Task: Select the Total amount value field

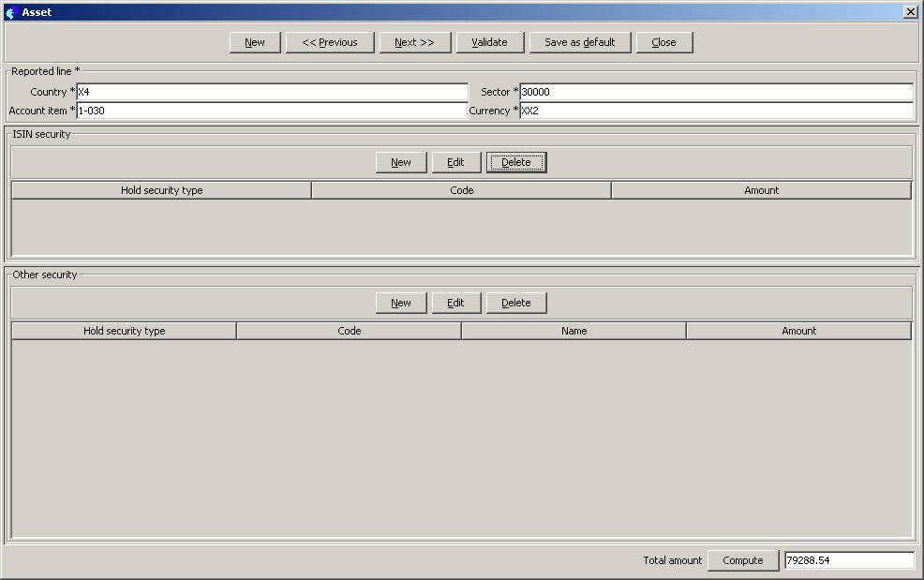Action: 848,560
